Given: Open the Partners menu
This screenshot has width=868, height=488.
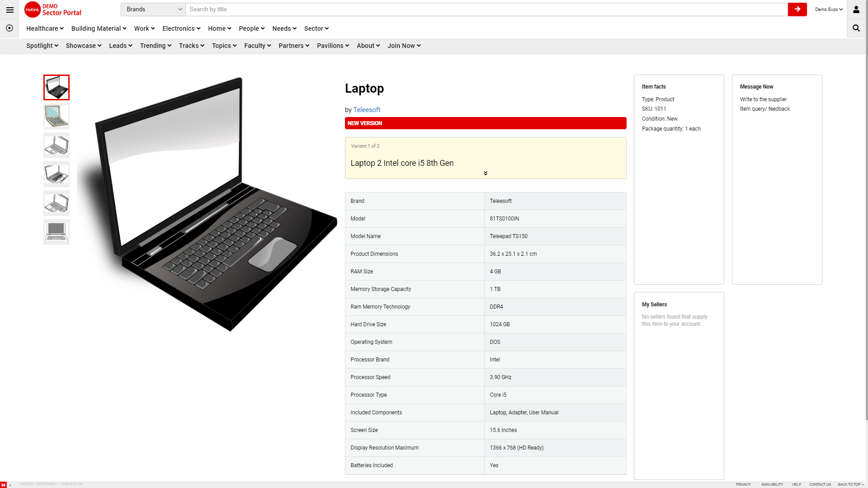Looking at the screenshot, I should (294, 46).
